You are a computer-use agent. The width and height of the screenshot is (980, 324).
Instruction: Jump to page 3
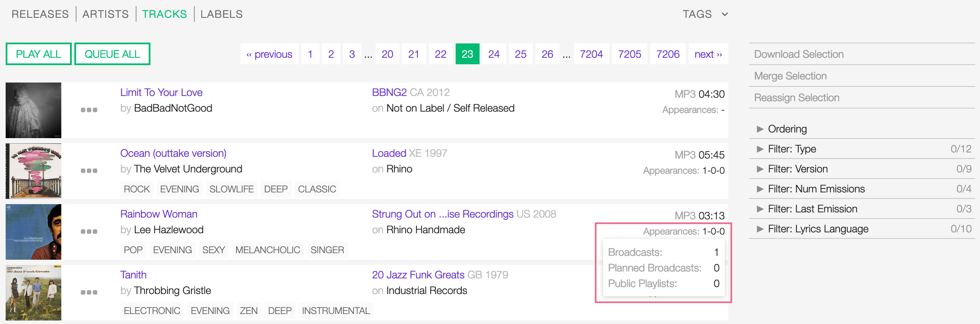352,54
